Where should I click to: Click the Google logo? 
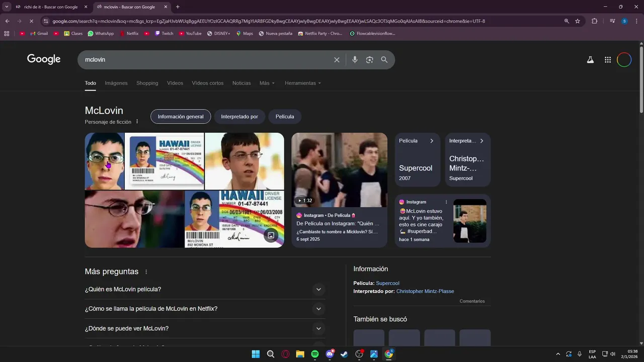click(x=44, y=59)
